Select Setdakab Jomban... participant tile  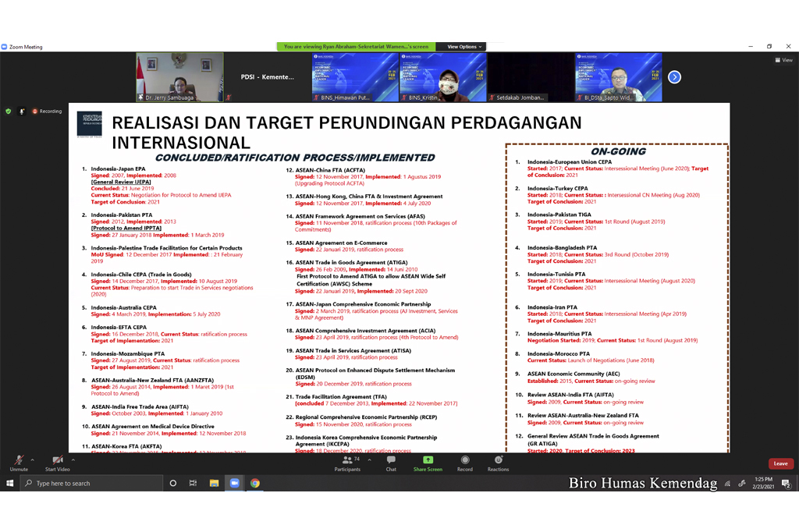[x=531, y=77]
